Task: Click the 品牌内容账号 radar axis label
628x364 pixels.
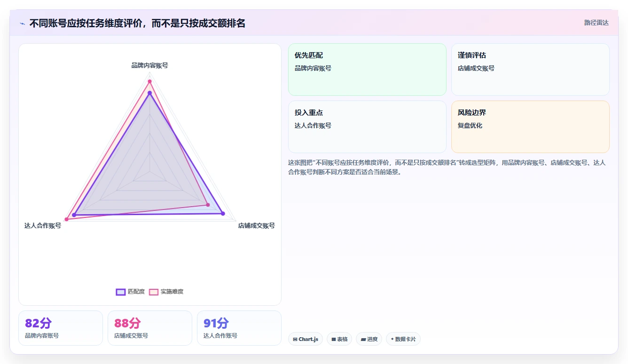Action: pyautogui.click(x=149, y=65)
